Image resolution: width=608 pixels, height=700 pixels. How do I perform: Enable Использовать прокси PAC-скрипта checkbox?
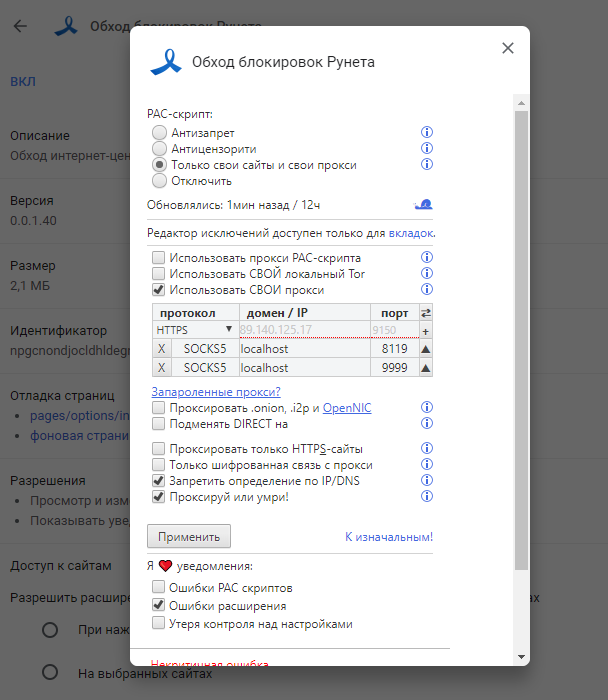[158, 258]
